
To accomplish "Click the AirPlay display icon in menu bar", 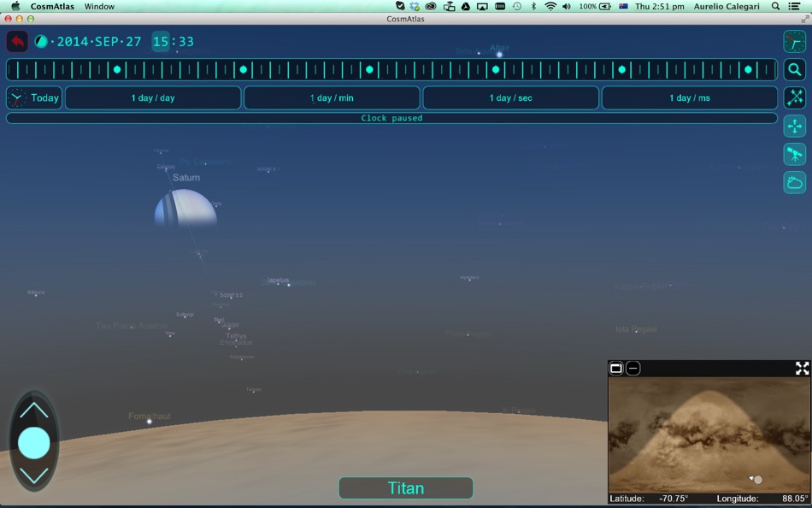I will click(x=482, y=6).
